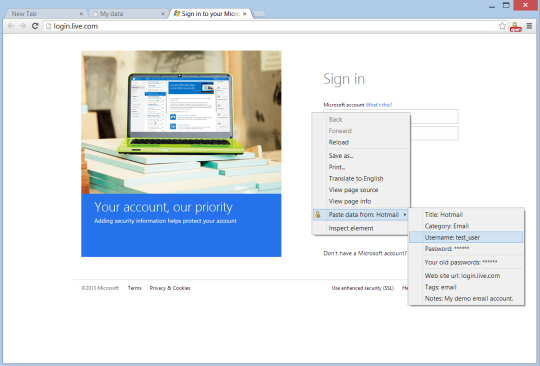Select Inspect element in the context menu
This screenshot has width=540, height=366.
(361, 228)
